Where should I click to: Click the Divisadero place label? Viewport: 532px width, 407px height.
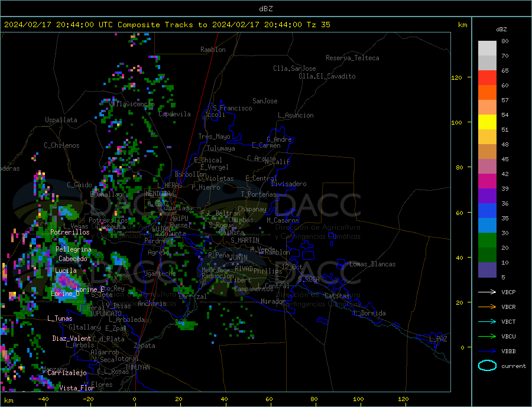coord(288,184)
